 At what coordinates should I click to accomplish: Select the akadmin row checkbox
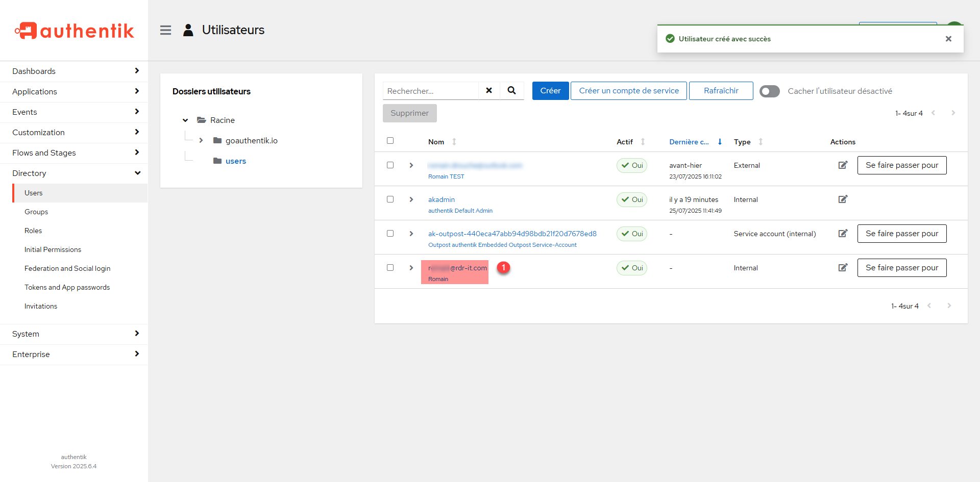(x=390, y=199)
